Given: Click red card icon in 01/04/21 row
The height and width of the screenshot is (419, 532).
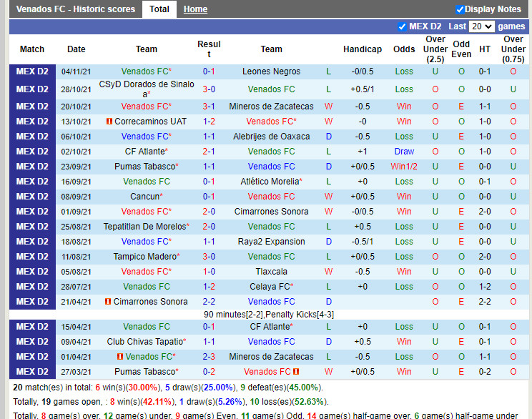Looking at the screenshot, I should (120, 357).
